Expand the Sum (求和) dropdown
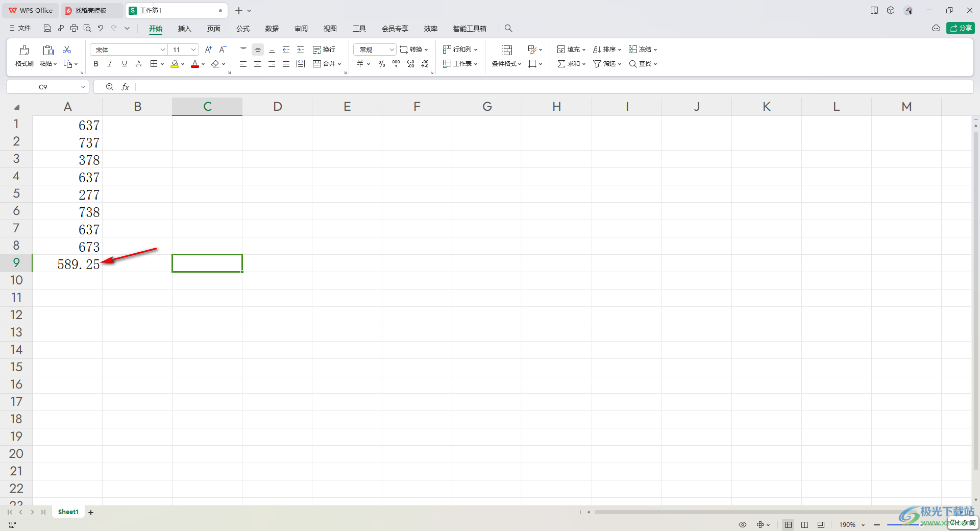The image size is (980, 531). [x=584, y=64]
